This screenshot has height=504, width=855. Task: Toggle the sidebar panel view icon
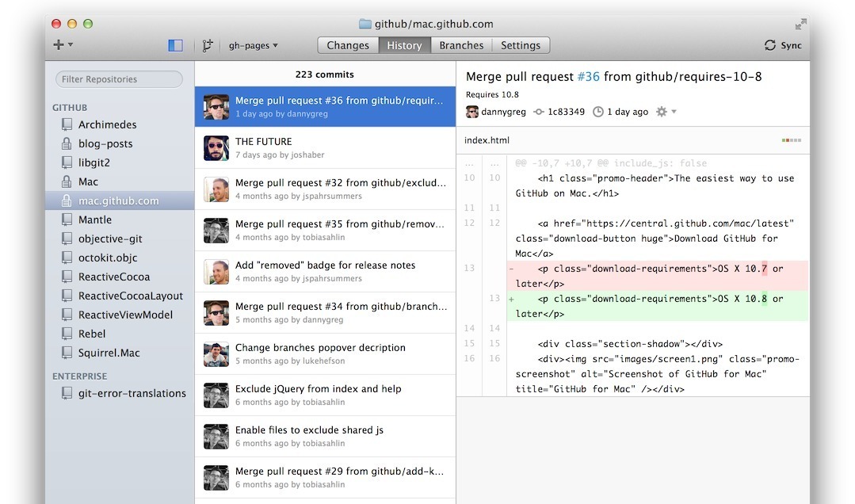[176, 45]
